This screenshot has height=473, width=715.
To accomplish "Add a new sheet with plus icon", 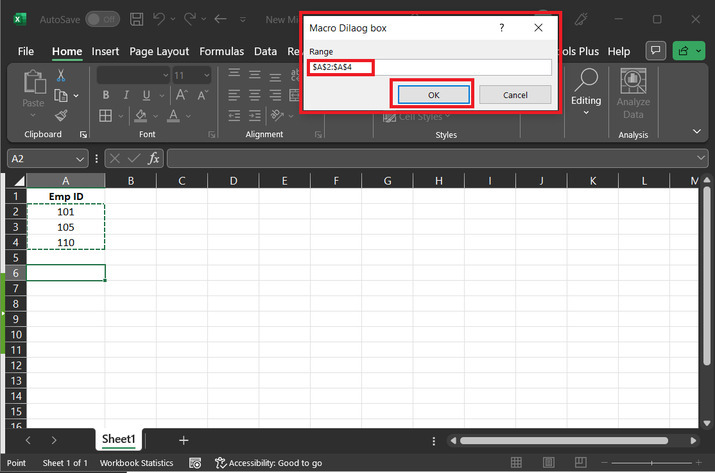I will click(x=183, y=440).
